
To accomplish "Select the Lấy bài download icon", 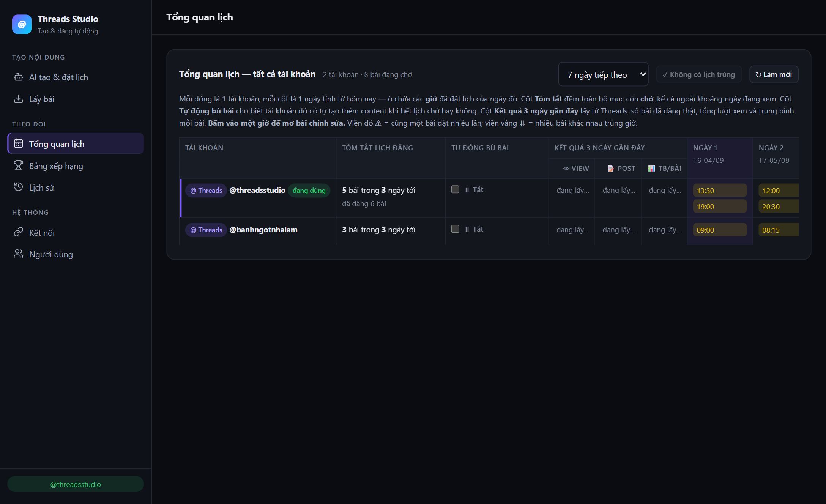I will 18,99.
